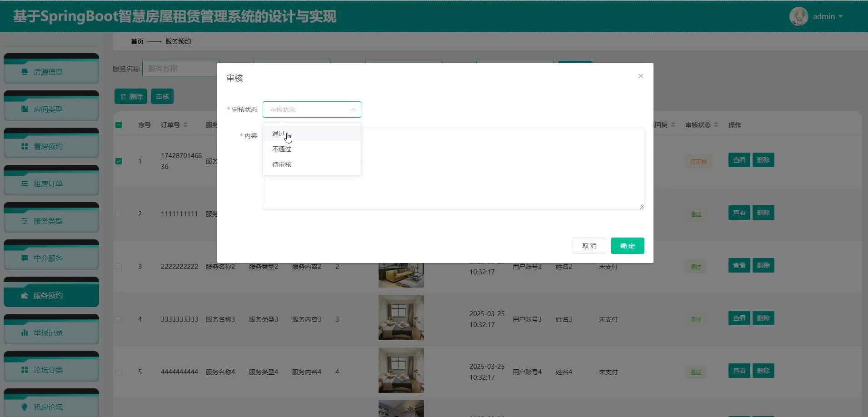Select 不通过 option in the list

(282, 149)
